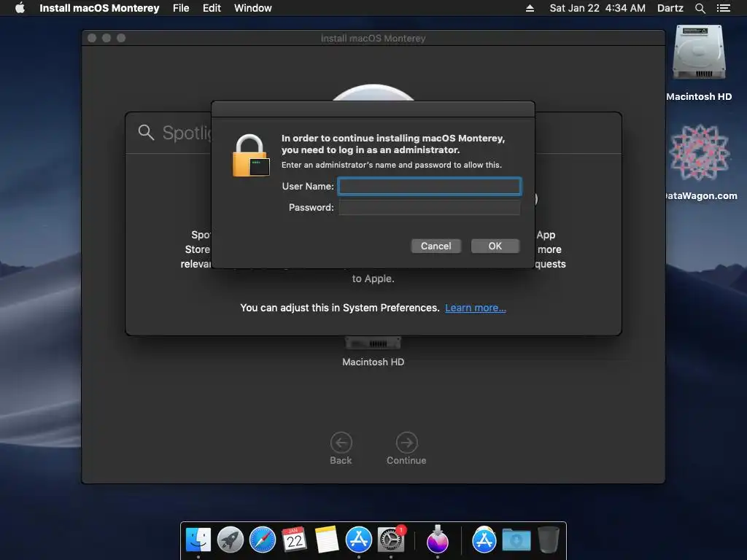The width and height of the screenshot is (747, 560).
Task: Open the Edit menu
Action: pyautogui.click(x=212, y=8)
